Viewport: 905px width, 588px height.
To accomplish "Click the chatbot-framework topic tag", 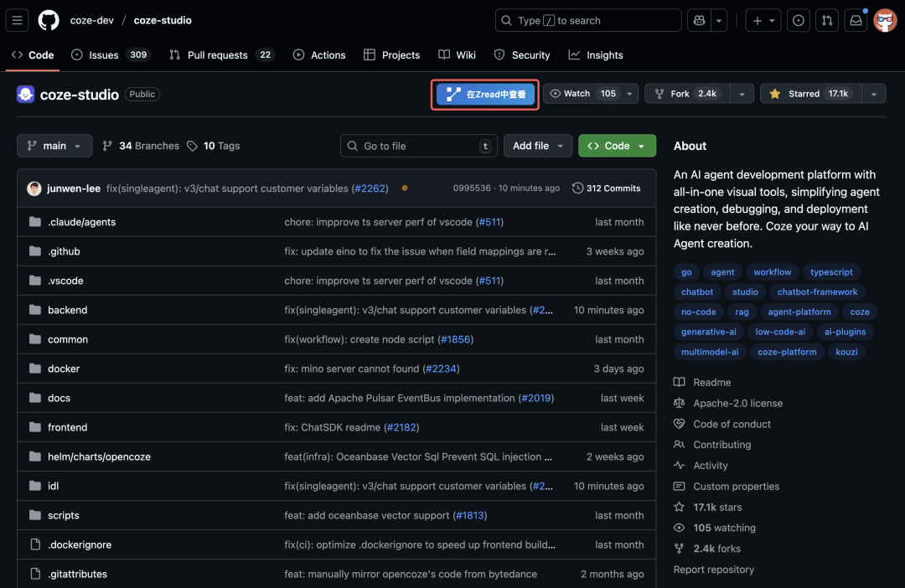I will coord(817,291).
